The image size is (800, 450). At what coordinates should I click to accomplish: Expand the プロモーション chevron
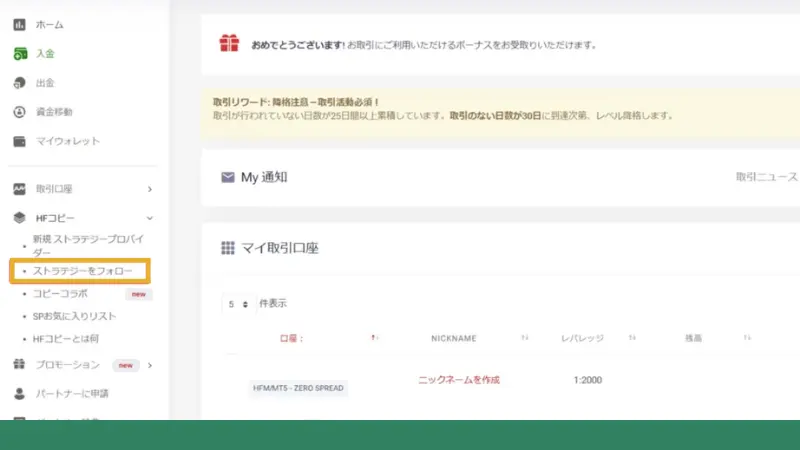tap(149, 365)
